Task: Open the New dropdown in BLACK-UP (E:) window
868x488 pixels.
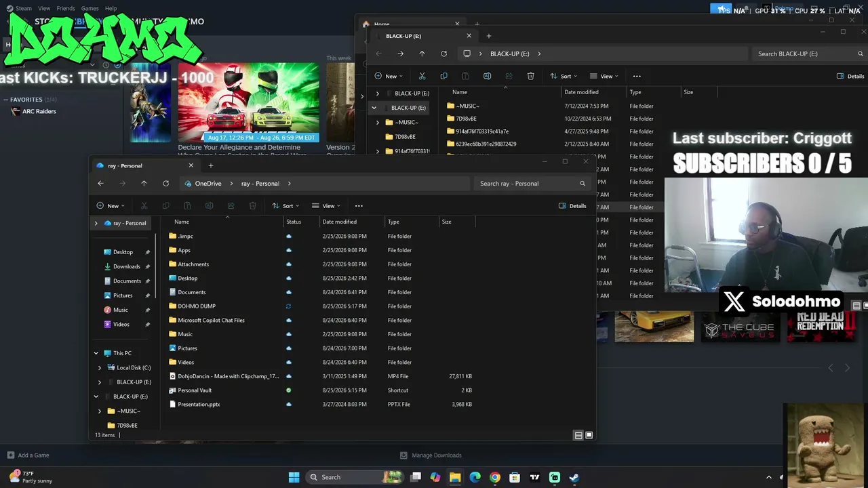Action: (x=389, y=76)
